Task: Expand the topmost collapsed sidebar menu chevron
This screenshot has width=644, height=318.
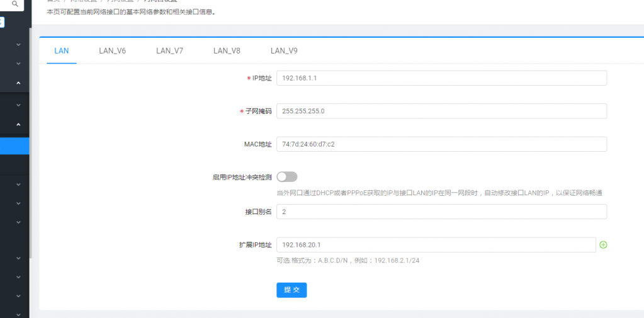Action: [x=18, y=45]
